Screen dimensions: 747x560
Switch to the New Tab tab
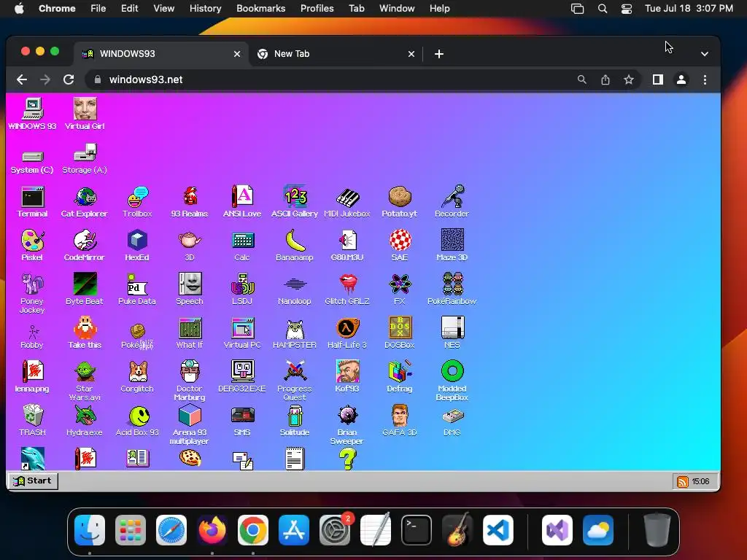pyautogui.click(x=336, y=54)
